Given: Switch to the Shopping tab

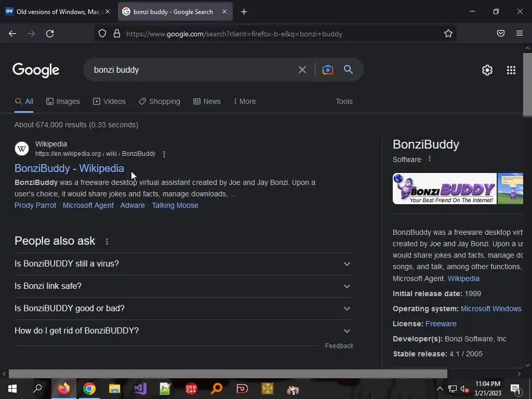Looking at the screenshot, I should pyautogui.click(x=159, y=101).
